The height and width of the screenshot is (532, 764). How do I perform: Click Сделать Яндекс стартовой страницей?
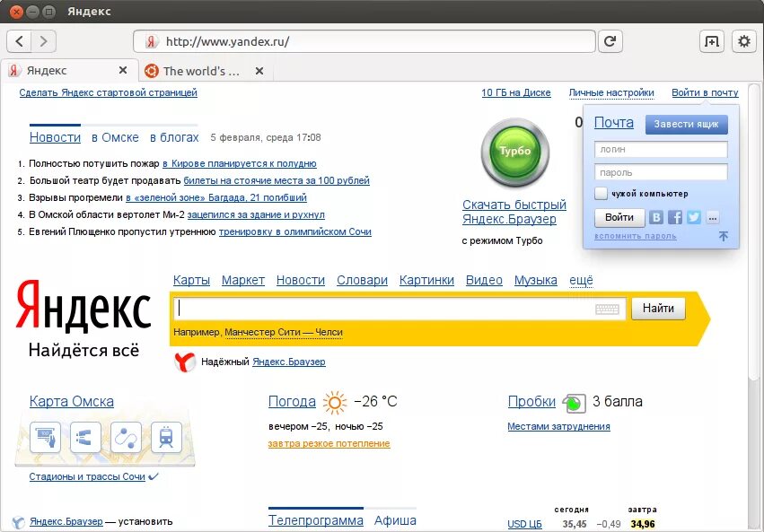coord(108,92)
